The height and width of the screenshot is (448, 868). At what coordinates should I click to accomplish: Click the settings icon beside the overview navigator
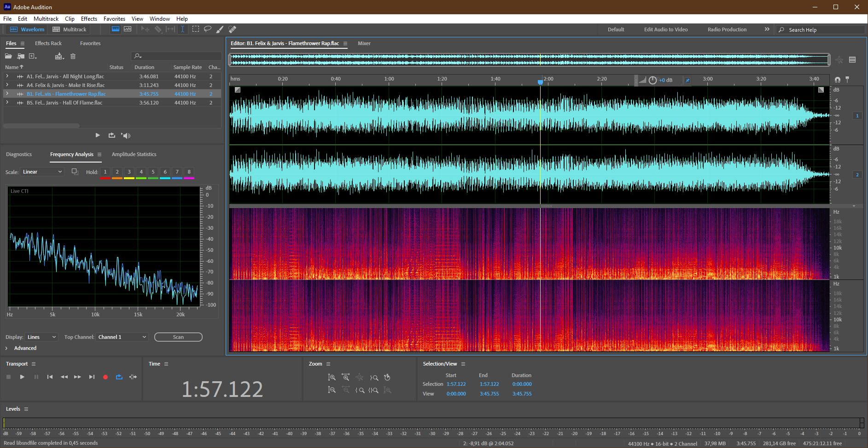(852, 59)
